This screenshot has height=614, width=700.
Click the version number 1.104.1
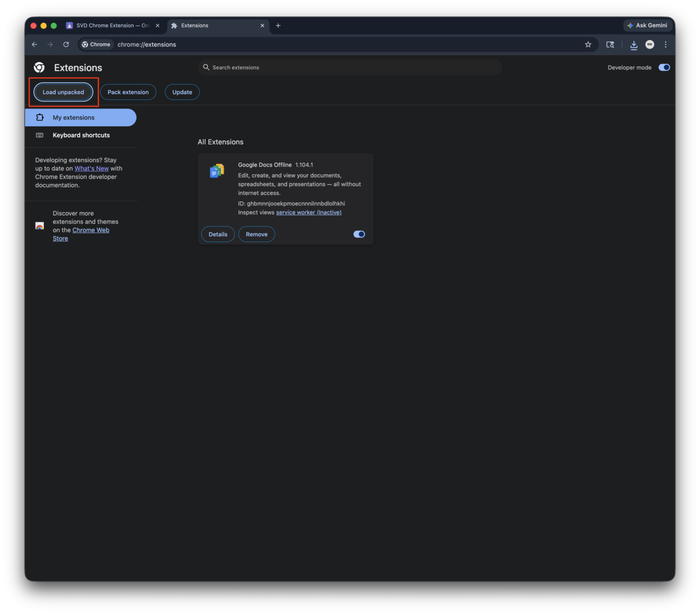click(304, 165)
